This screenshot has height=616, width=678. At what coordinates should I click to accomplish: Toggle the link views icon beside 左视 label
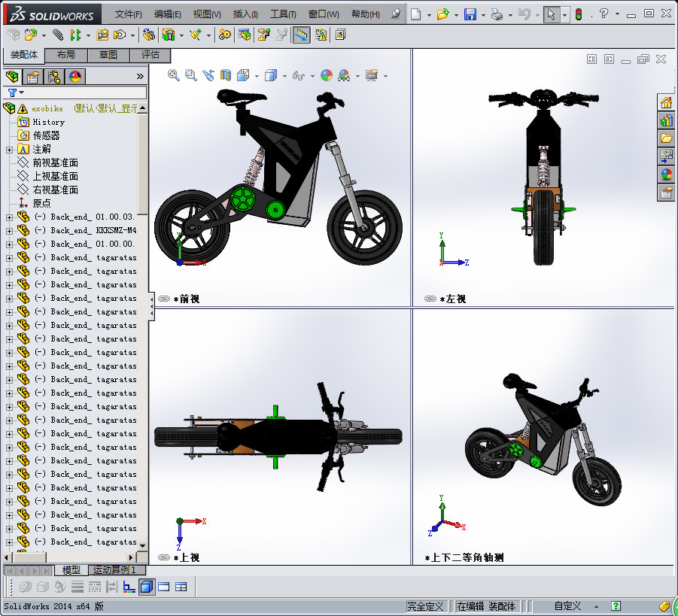(430, 299)
